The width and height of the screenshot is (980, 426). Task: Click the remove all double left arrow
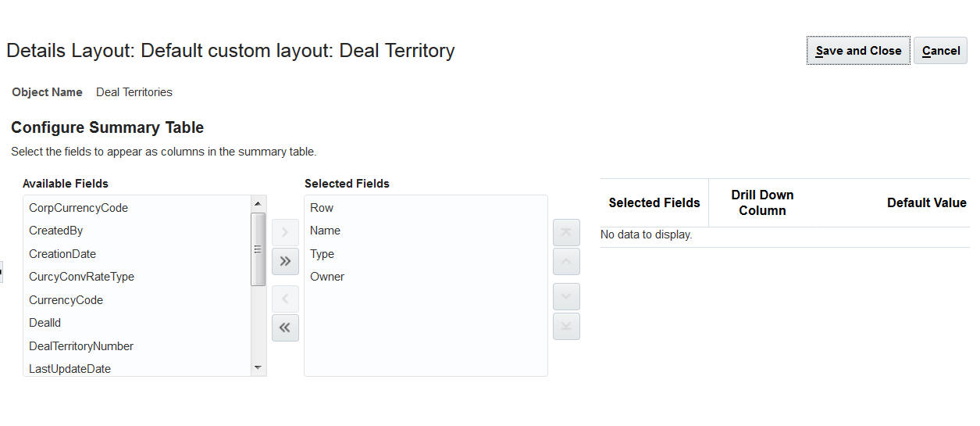pyautogui.click(x=285, y=328)
